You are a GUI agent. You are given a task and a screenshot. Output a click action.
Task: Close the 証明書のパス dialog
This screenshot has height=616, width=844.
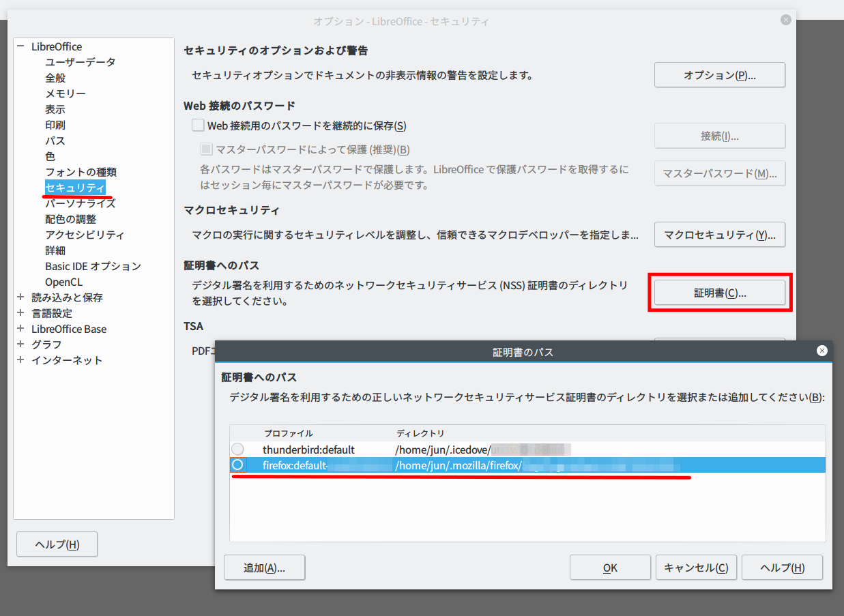tap(822, 351)
